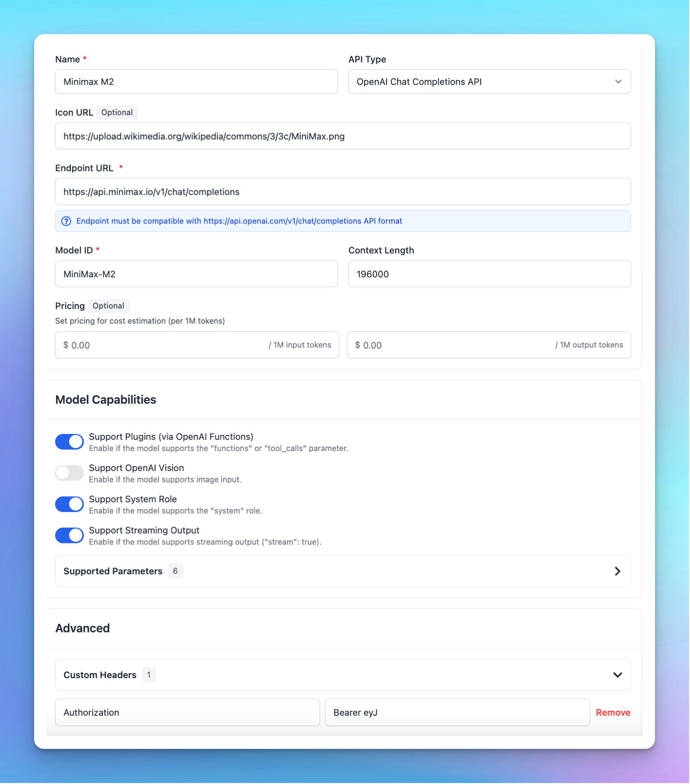Click the endpoint compatibility notice text
This screenshot has height=784, width=690.
(x=239, y=221)
